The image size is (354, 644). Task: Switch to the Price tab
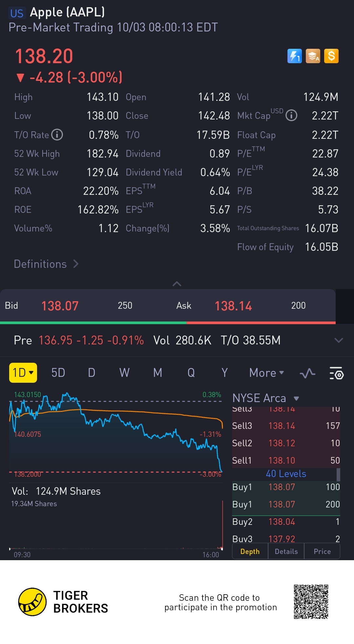[x=322, y=551]
